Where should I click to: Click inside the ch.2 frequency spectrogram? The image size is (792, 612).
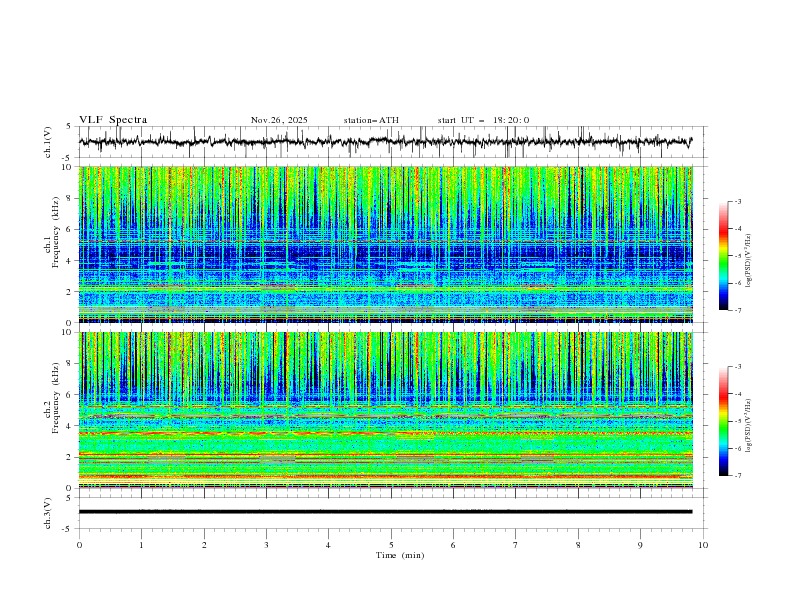coord(385,410)
